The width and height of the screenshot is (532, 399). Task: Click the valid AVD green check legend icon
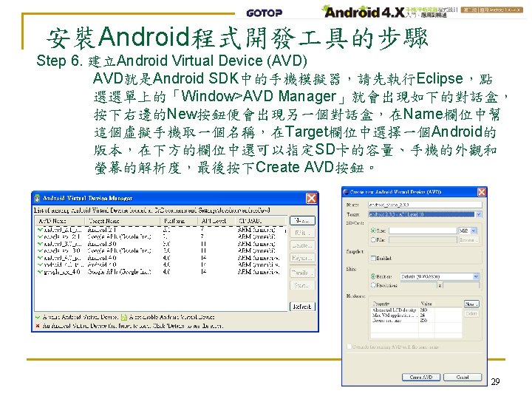[x=38, y=317]
